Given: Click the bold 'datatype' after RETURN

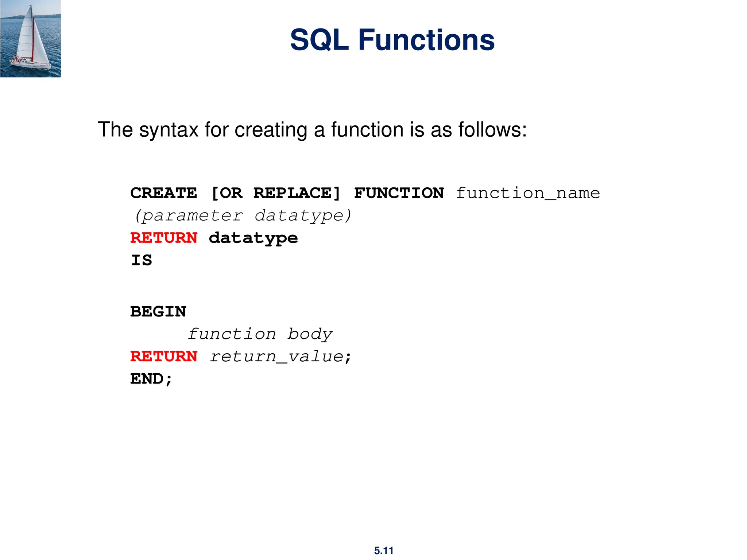Looking at the screenshot, I should click(253, 238).
